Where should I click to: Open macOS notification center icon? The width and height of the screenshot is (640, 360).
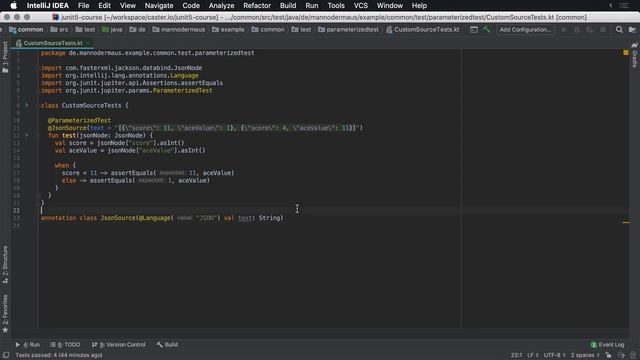coord(624,5)
